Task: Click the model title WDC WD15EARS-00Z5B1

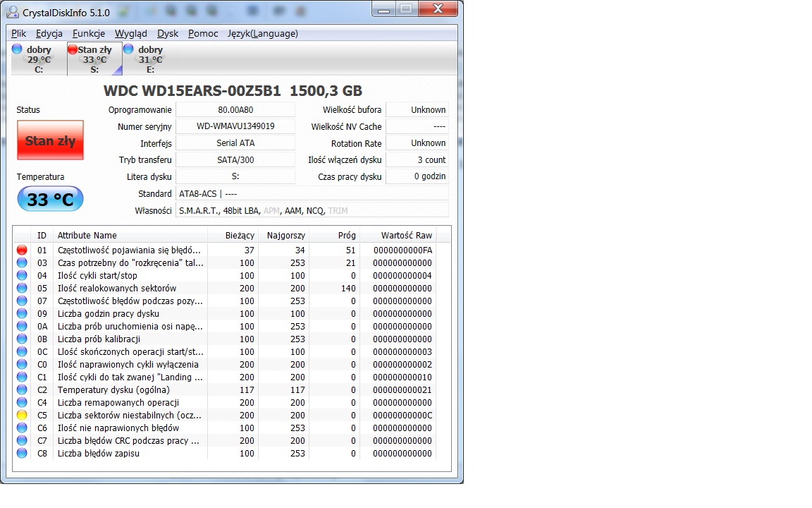Action: pyautogui.click(x=192, y=91)
